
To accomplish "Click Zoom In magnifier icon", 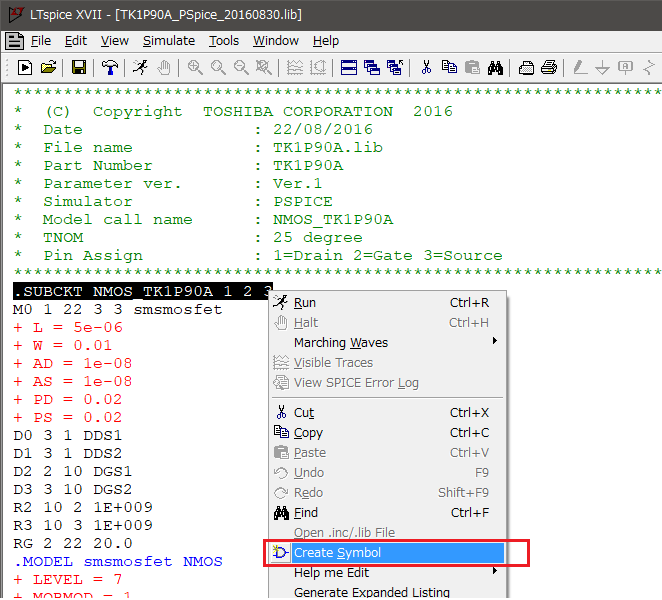I will [x=195, y=68].
